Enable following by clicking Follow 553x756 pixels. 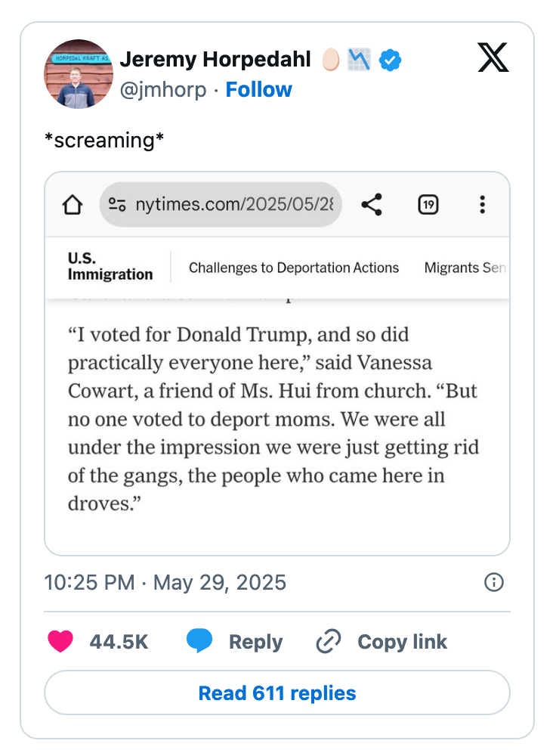[x=259, y=89]
